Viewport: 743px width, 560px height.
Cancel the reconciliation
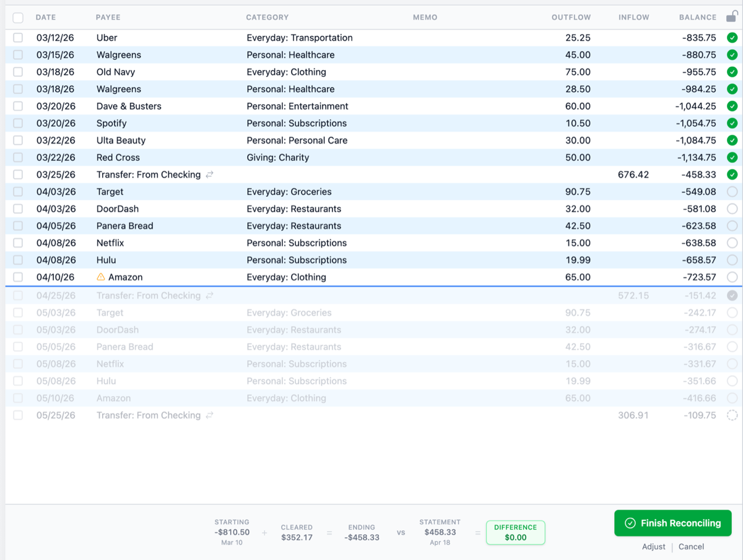(691, 546)
